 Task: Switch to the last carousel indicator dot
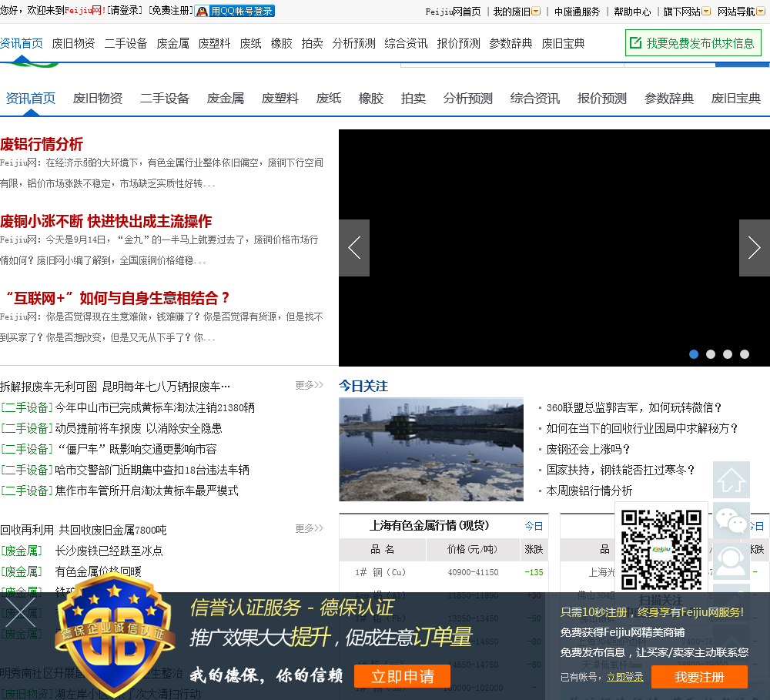tap(745, 354)
